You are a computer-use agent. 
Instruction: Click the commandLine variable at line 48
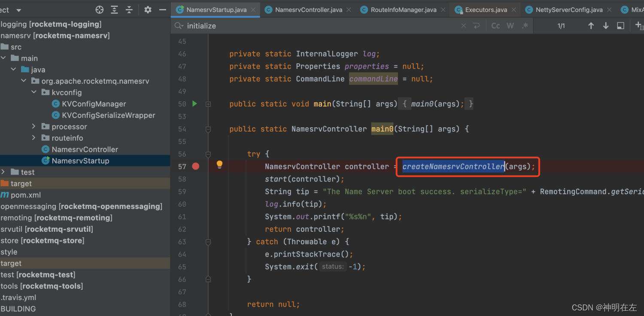(373, 79)
